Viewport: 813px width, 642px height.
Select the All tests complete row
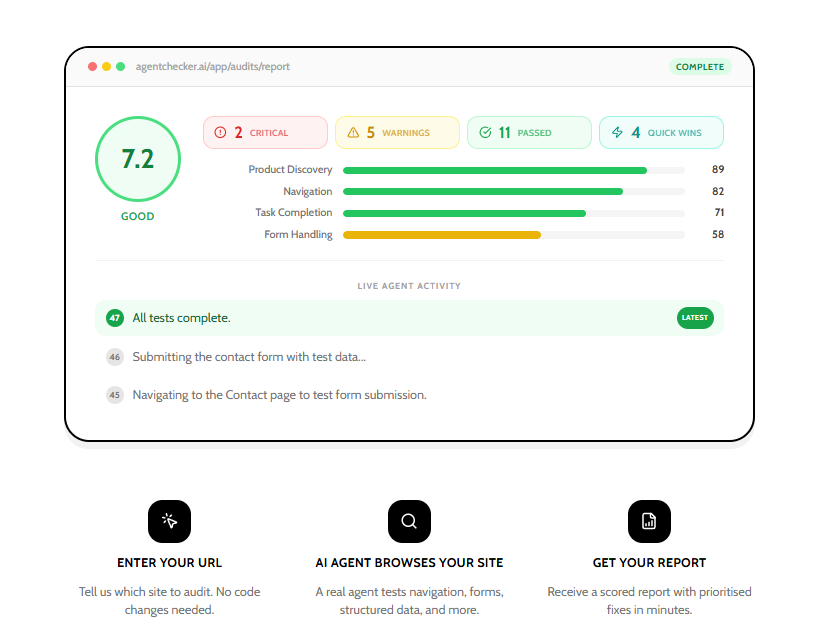click(x=409, y=318)
